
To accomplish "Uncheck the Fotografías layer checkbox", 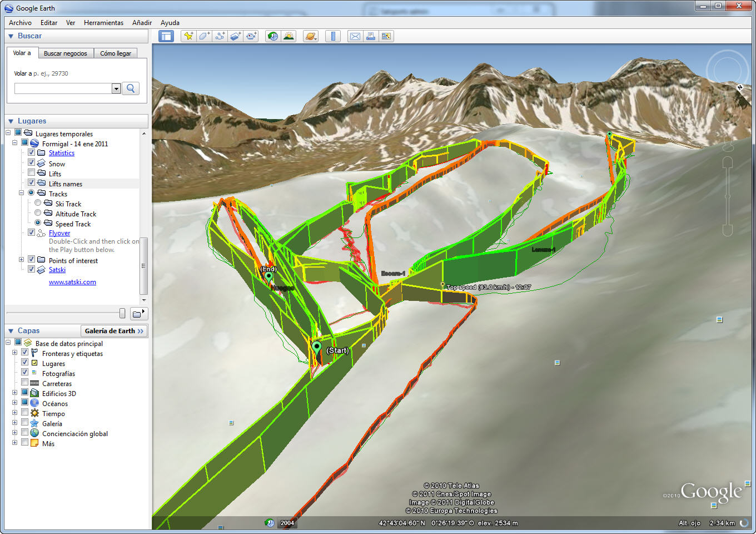I will point(24,372).
